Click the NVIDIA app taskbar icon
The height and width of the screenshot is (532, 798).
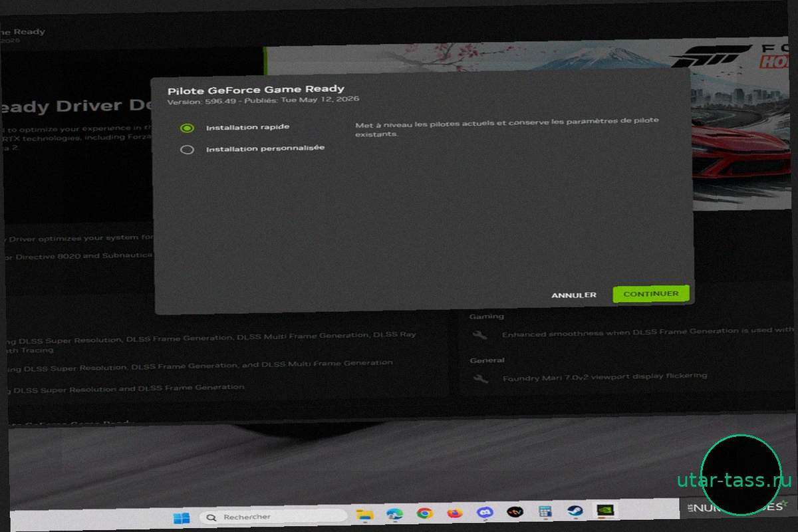[x=606, y=511]
